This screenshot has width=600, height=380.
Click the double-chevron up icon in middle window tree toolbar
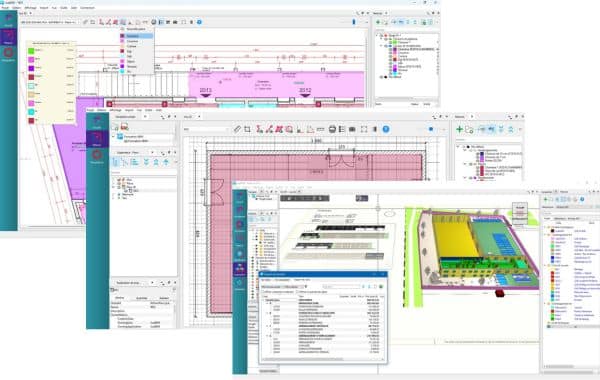coord(156,162)
